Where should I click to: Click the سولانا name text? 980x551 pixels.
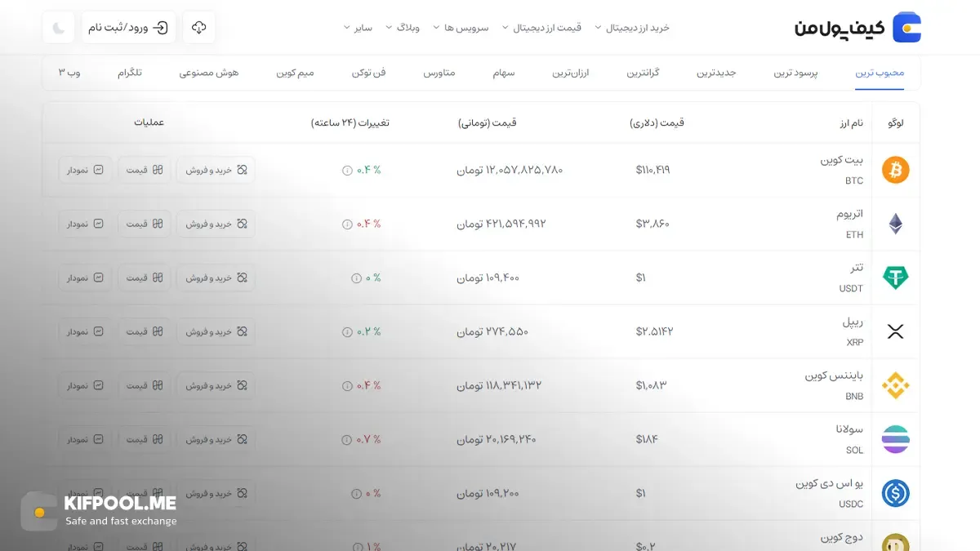click(x=849, y=429)
